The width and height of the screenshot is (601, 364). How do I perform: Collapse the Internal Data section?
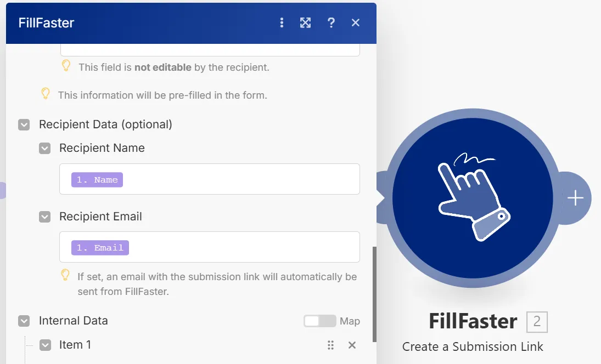(24, 321)
